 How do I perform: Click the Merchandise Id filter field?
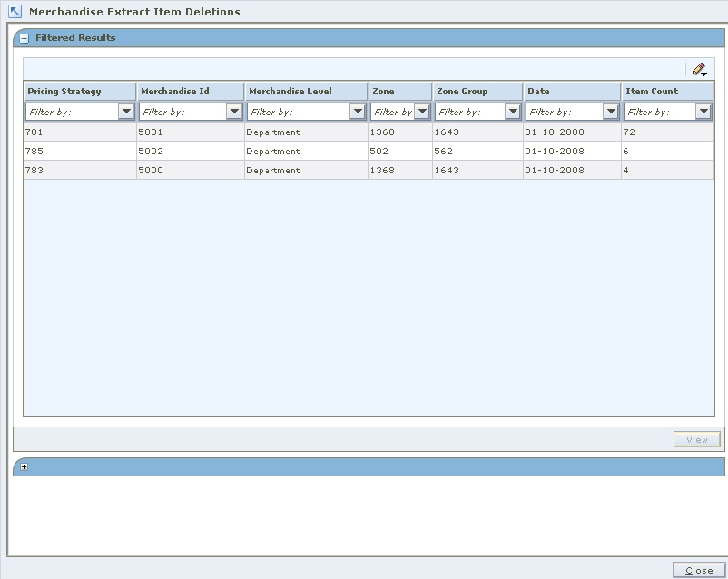tap(183, 112)
